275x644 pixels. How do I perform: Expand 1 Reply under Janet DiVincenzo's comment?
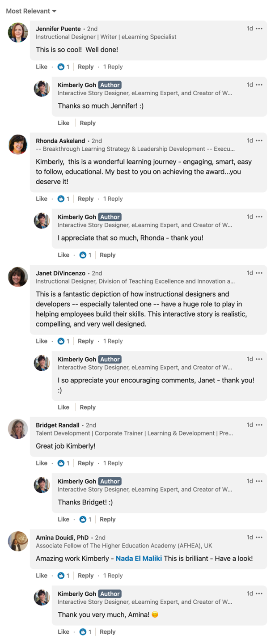(x=113, y=341)
